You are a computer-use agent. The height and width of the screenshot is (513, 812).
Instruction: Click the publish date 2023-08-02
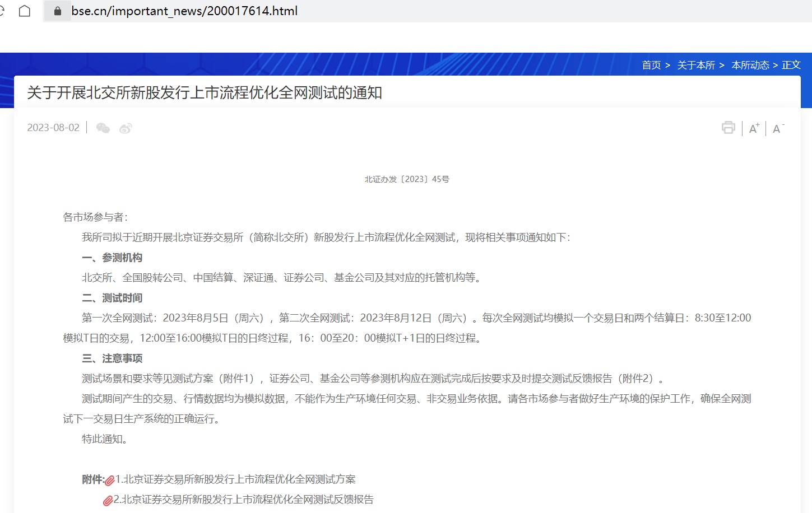pyautogui.click(x=53, y=128)
